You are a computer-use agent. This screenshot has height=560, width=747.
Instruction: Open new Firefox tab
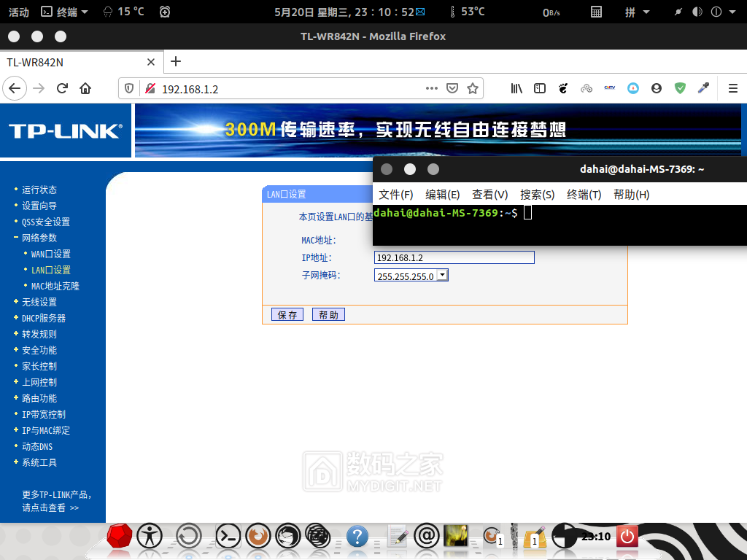[176, 61]
